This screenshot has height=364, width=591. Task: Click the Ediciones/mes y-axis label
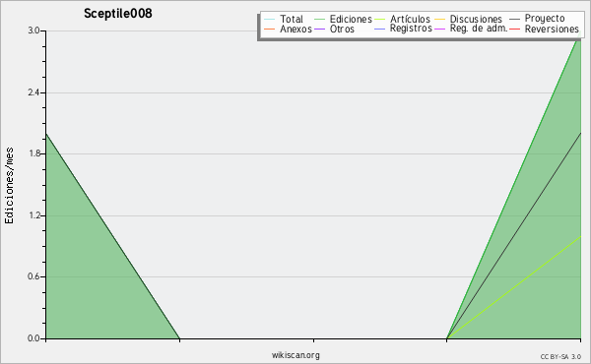9,186
